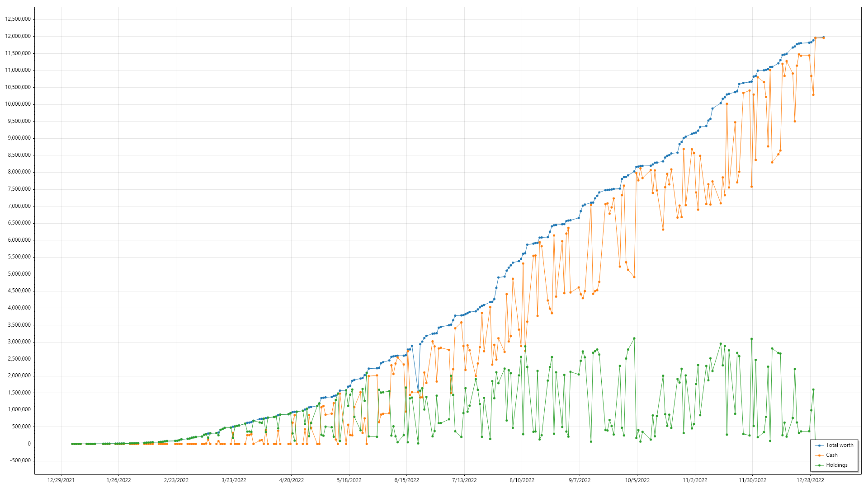This screenshot has height=488, width=868.
Task: Click the 6/15/2022 date on x-axis
Action: click(407, 480)
